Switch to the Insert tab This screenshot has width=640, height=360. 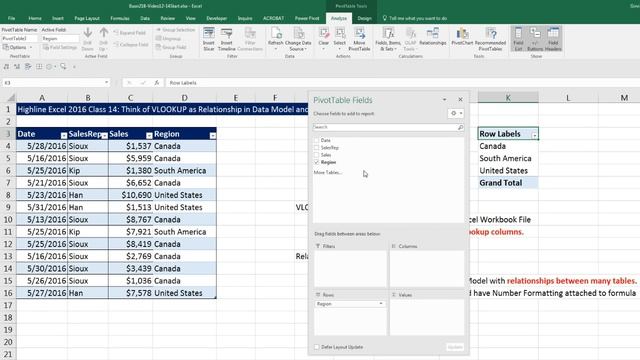58,18
